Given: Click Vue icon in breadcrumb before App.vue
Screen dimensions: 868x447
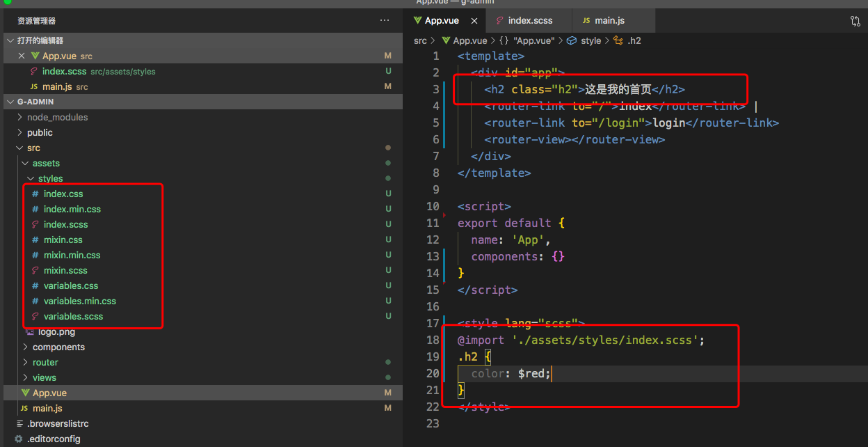Looking at the screenshot, I should pos(447,40).
